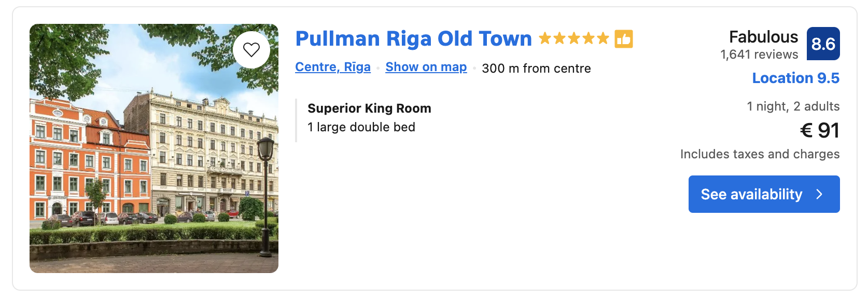868x299 pixels.
Task: Click the Show on map link
Action: click(x=426, y=67)
